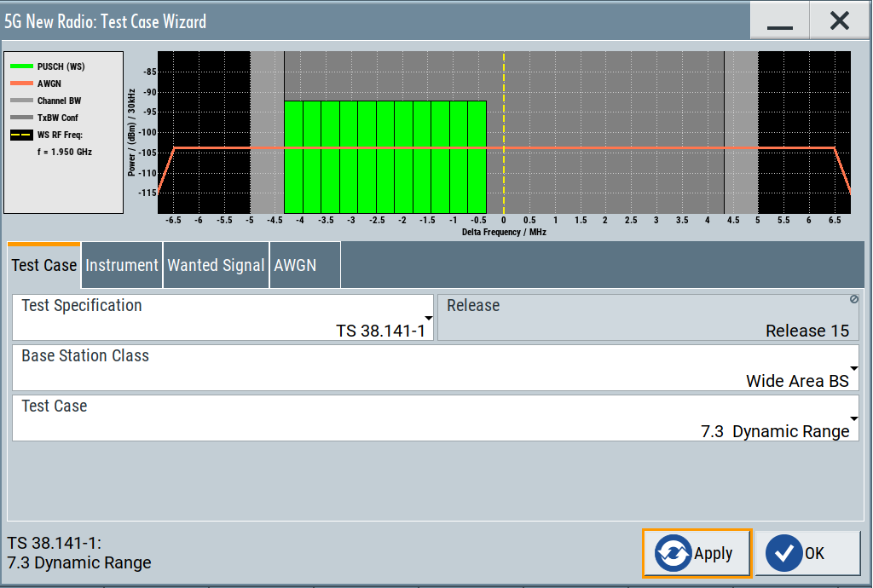Select the Test Case tab
This screenshot has width=873, height=588.
(44, 265)
